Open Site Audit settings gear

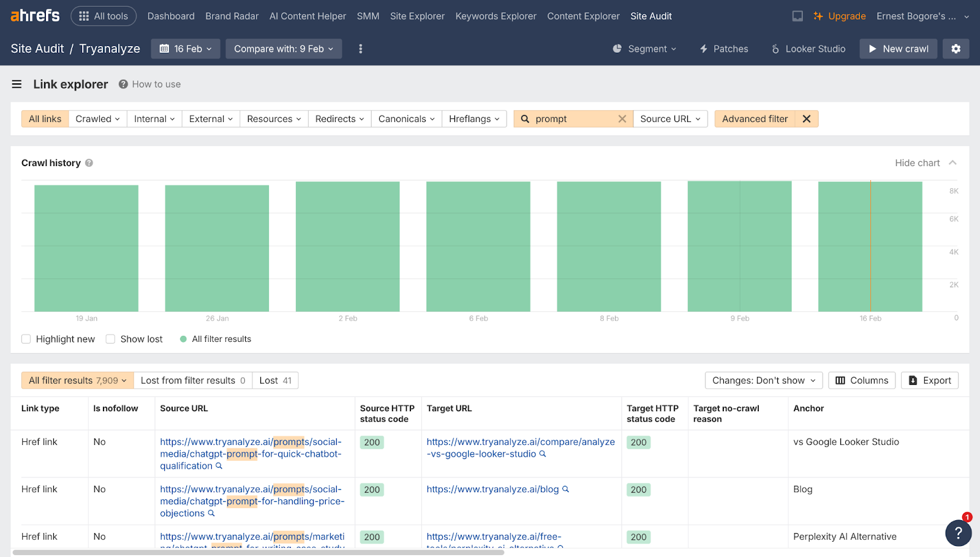pyautogui.click(x=956, y=48)
